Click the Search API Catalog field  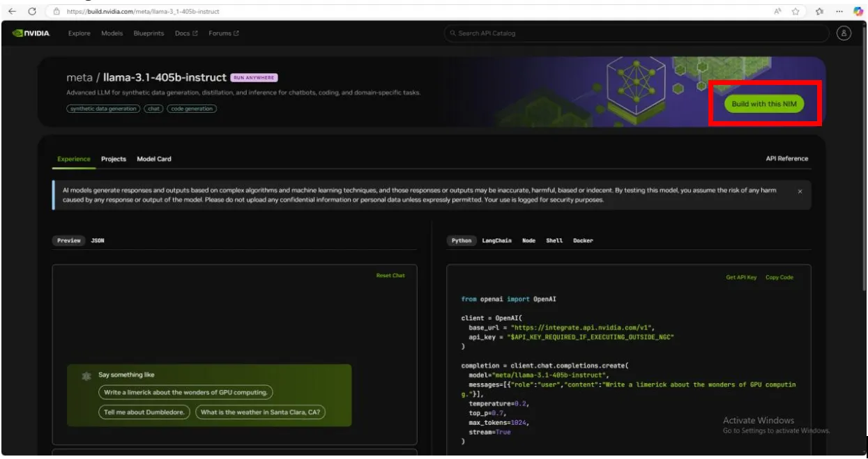click(637, 33)
